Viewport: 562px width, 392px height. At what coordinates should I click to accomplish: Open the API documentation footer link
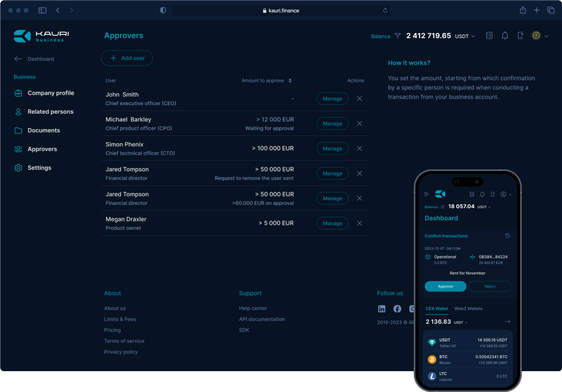pyautogui.click(x=262, y=319)
